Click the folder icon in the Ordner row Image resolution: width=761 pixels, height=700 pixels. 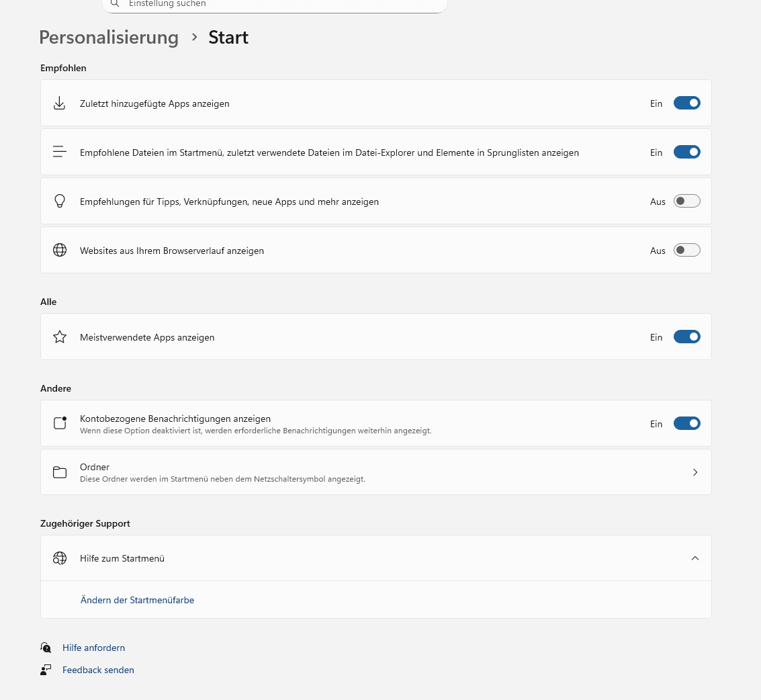pyautogui.click(x=60, y=472)
